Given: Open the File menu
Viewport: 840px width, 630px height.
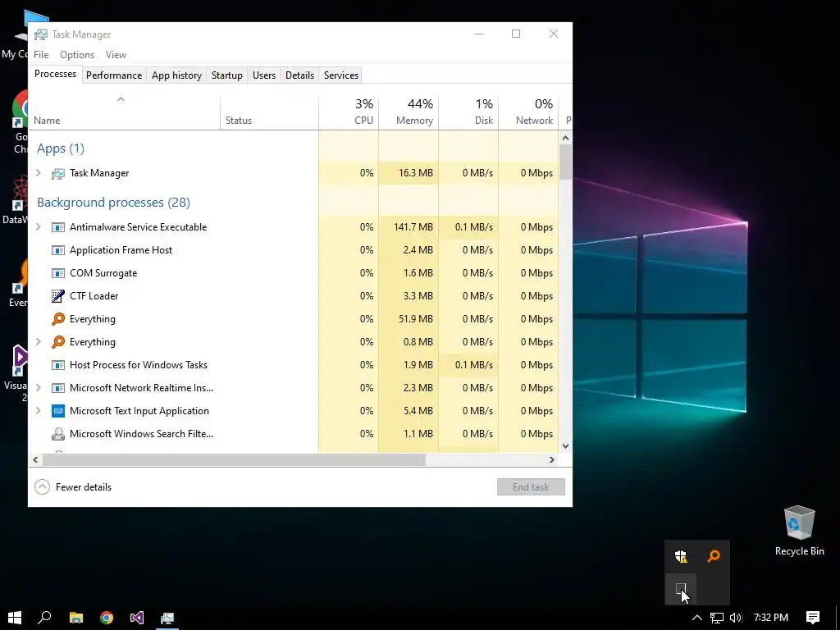Looking at the screenshot, I should tap(41, 55).
